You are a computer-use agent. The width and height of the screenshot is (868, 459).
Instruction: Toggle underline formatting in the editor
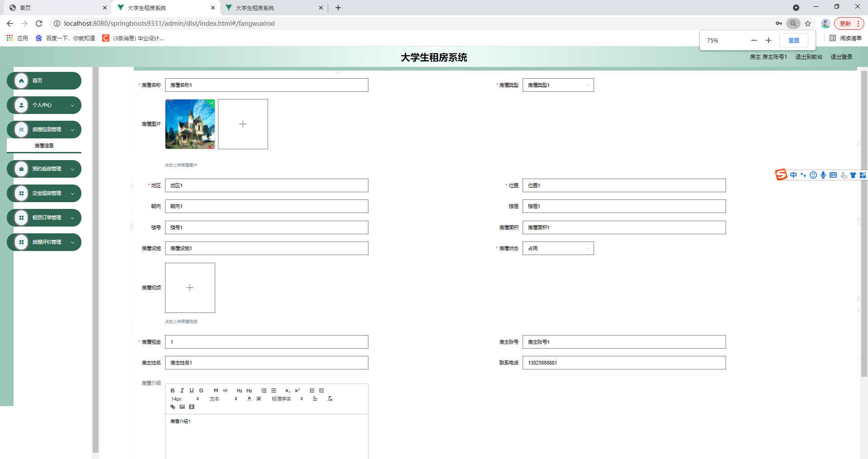click(x=192, y=390)
